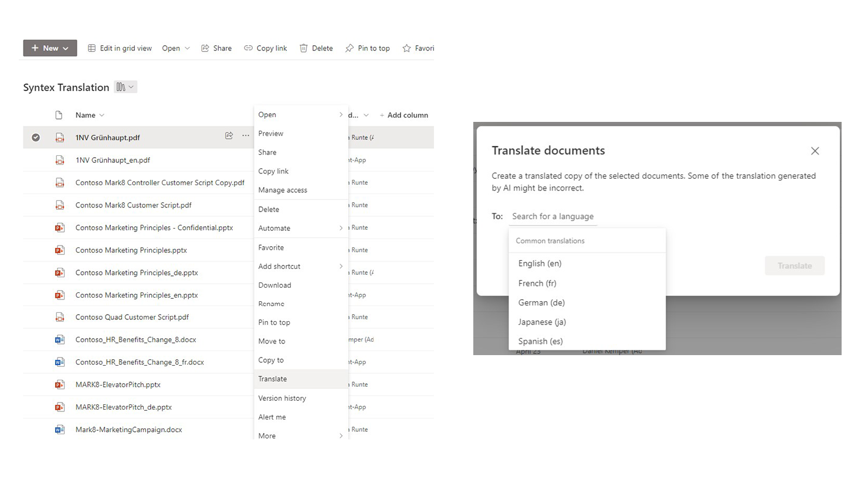This screenshot has height=477, width=868.
Task: Open Contoso Marketing Principles_en.pptx
Action: click(x=137, y=295)
